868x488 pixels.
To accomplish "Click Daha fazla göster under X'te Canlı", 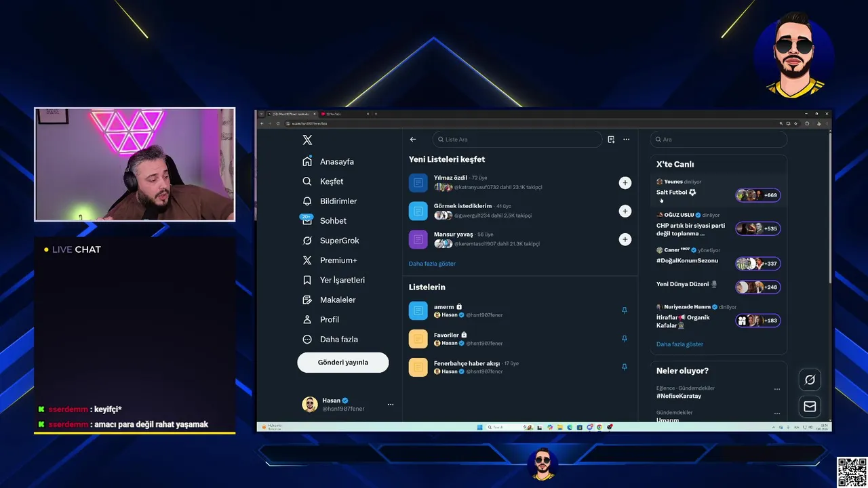I will pos(679,344).
